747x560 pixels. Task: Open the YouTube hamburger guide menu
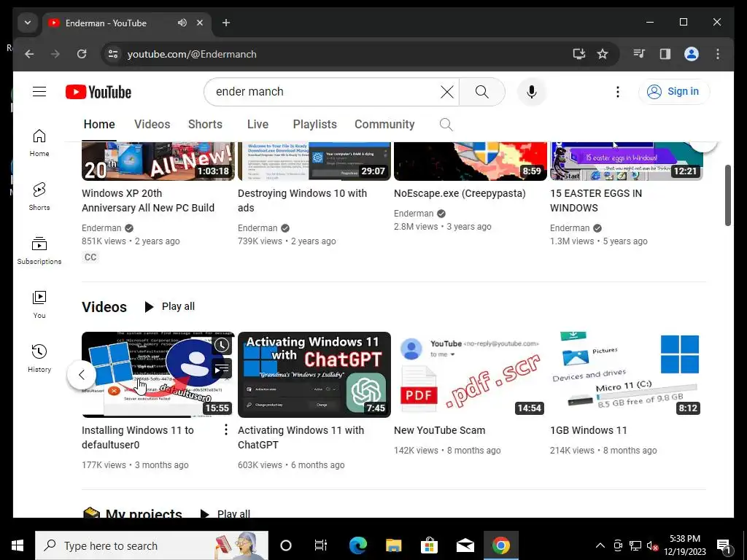pyautogui.click(x=39, y=91)
